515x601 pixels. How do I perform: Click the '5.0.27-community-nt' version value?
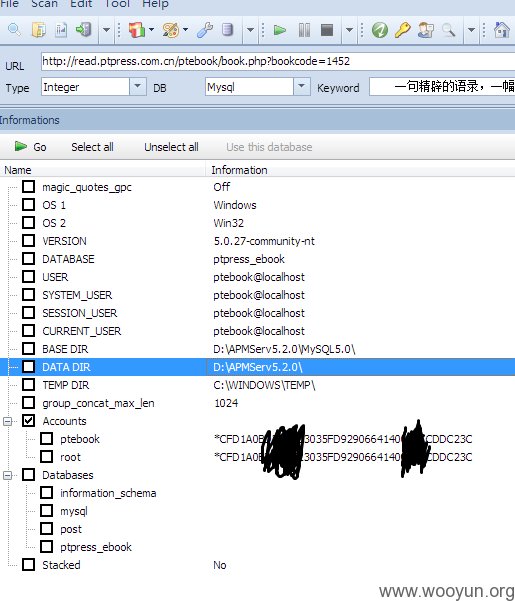coord(264,241)
